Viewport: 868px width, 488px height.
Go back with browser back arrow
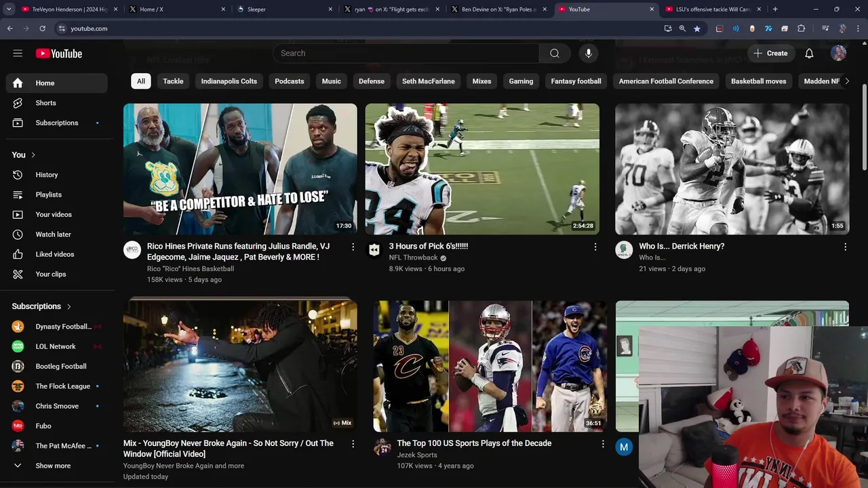coord(9,28)
